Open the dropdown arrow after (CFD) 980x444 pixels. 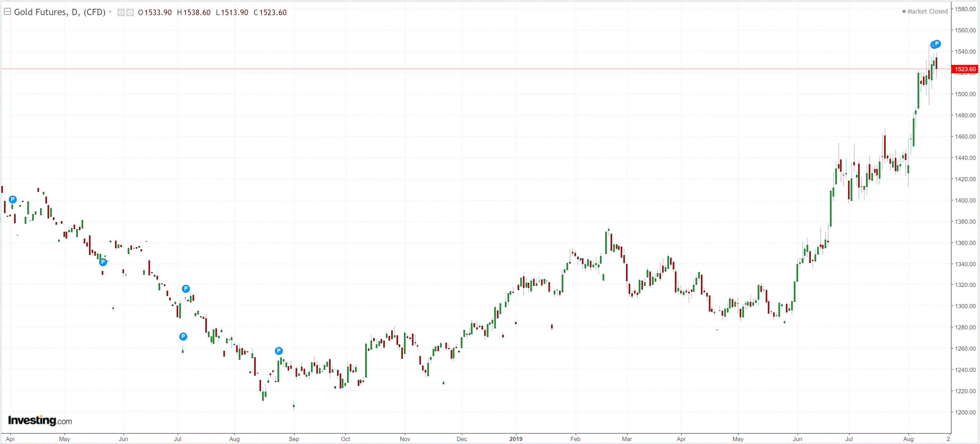click(110, 12)
